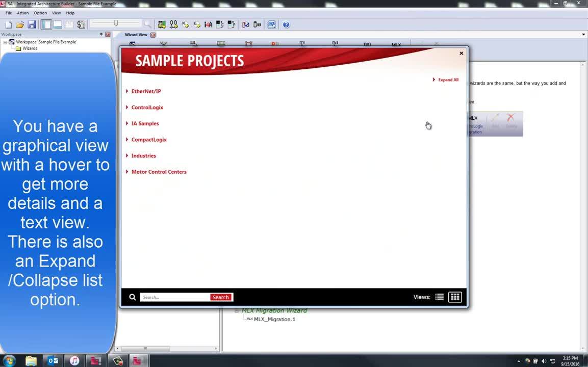Viewport: 588px width, 367px height.
Task: Close the Sample Projects dialog
Action: pyautogui.click(x=461, y=53)
